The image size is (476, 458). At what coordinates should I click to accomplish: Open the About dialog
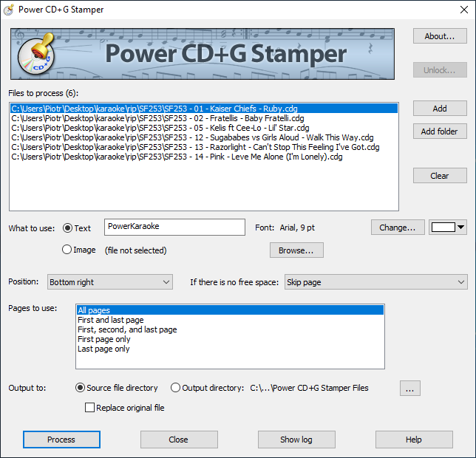click(x=440, y=36)
